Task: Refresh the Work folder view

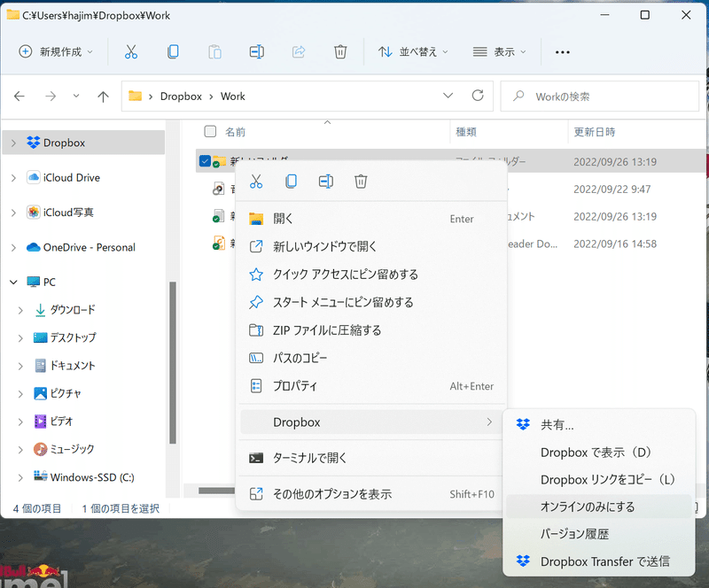Action: point(478,96)
